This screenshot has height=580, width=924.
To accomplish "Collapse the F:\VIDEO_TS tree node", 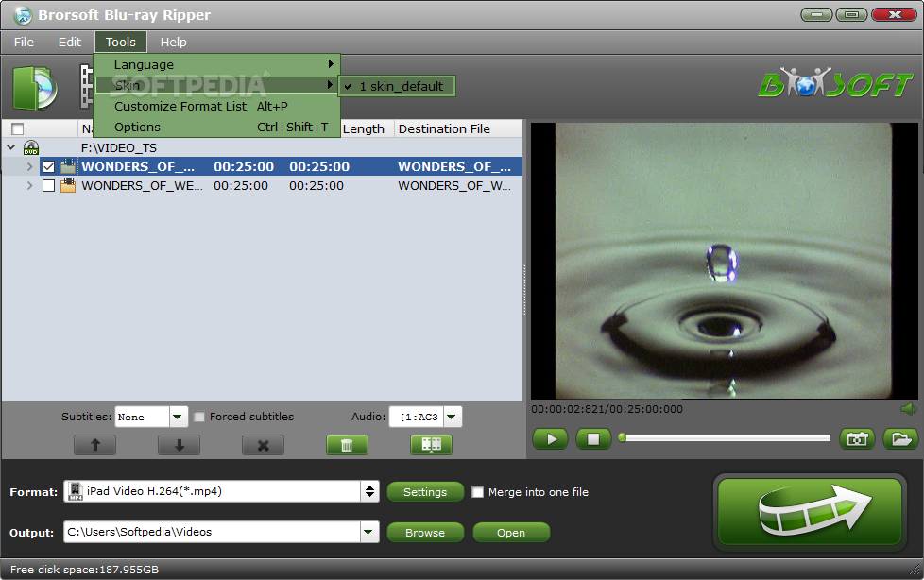I will click(10, 147).
